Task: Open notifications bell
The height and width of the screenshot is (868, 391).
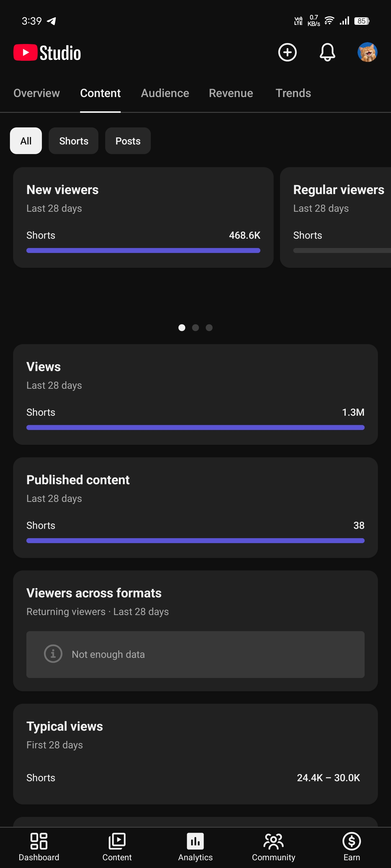Action: coord(327,52)
